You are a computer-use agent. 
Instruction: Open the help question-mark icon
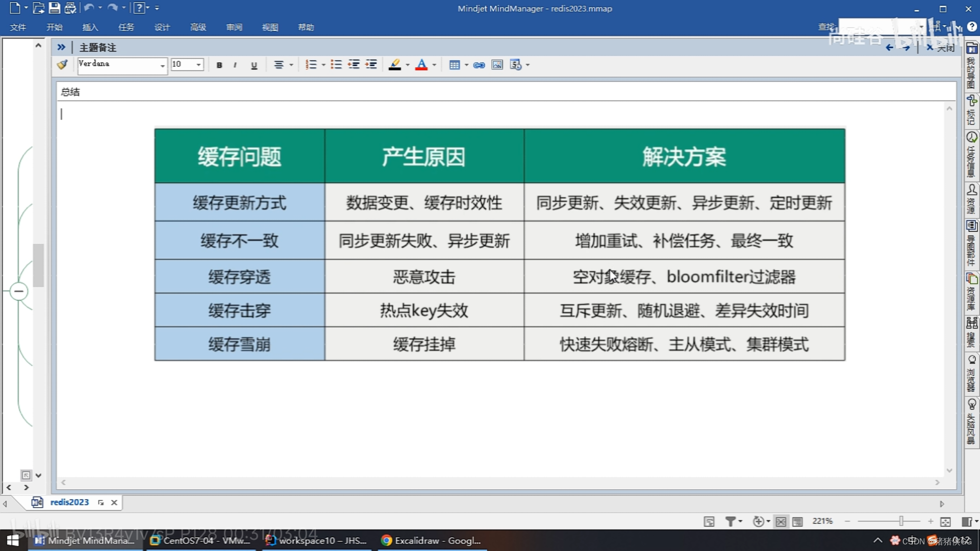click(139, 8)
